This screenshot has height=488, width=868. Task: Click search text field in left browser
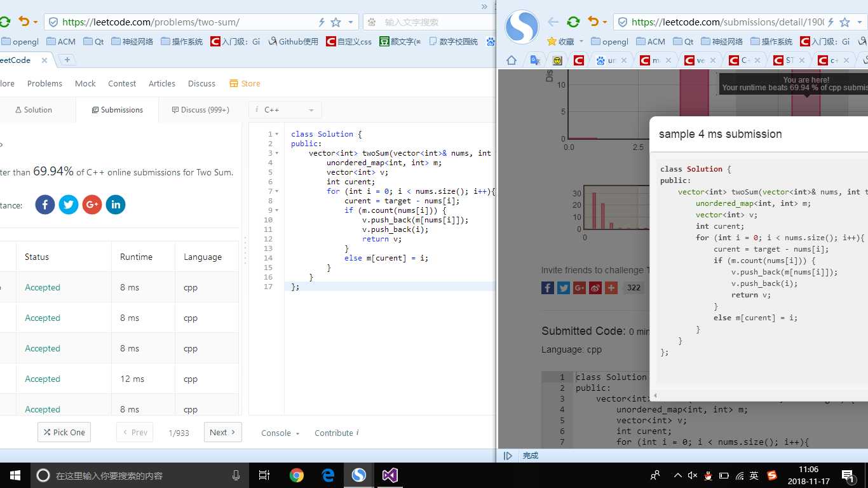point(433,22)
